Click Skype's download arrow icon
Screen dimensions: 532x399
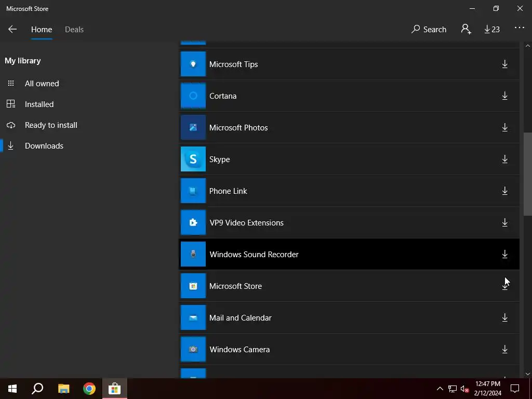click(x=504, y=159)
